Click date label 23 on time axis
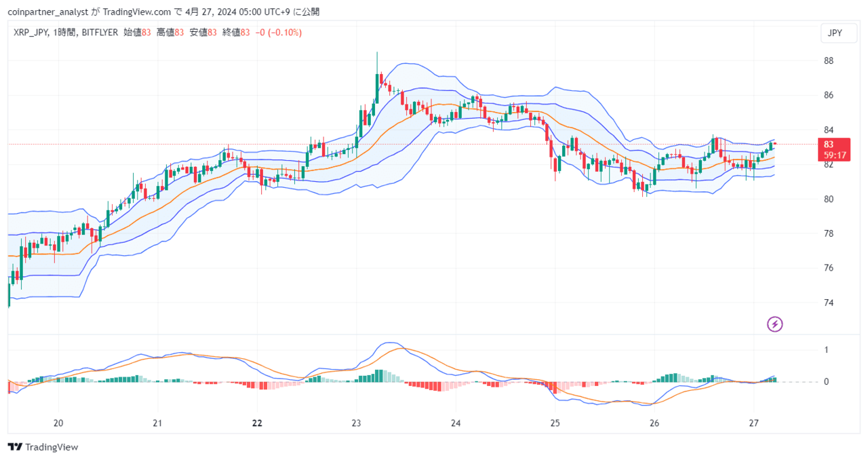 (x=356, y=423)
